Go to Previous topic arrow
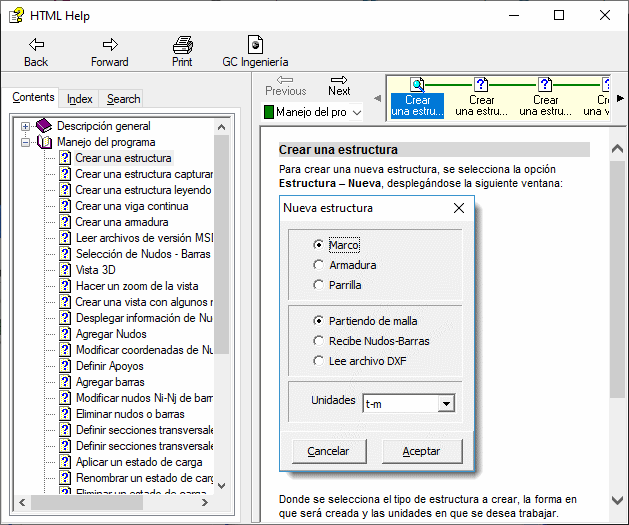 click(285, 80)
